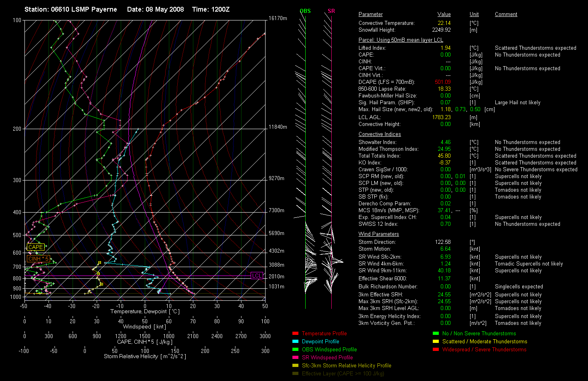Click the red Temperature Profile legend swatch

295,333
